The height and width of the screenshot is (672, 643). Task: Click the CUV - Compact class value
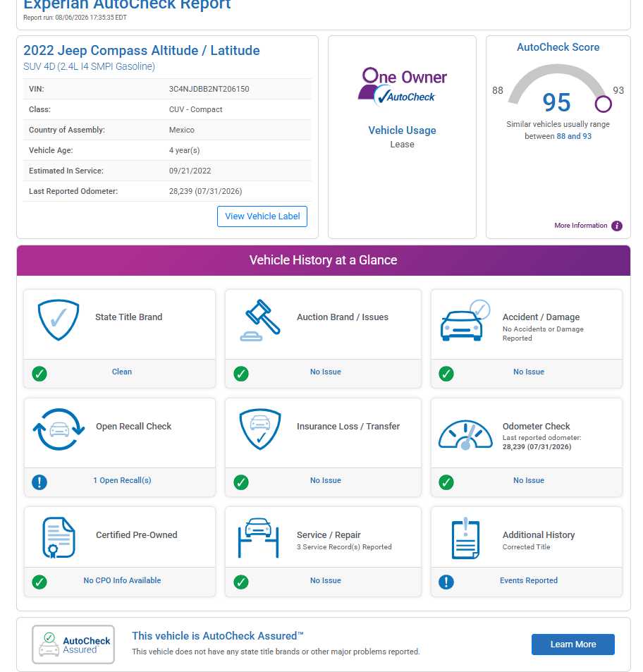click(196, 109)
